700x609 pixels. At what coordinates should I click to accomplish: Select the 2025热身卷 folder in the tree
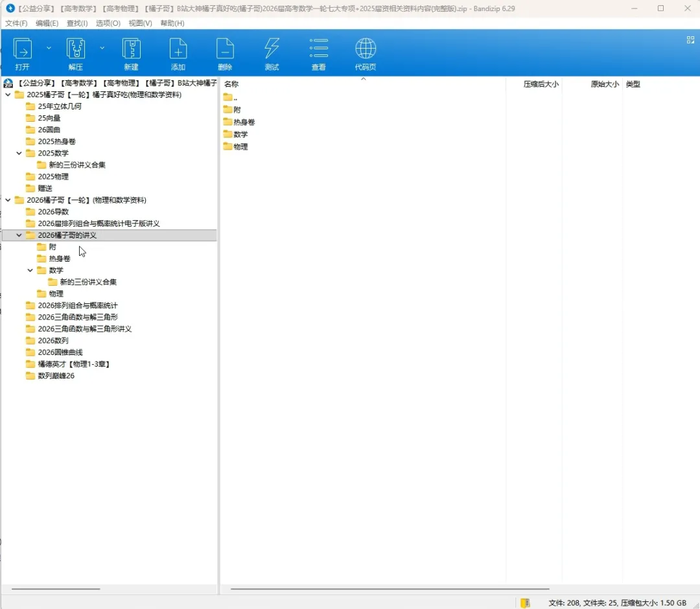point(51,141)
